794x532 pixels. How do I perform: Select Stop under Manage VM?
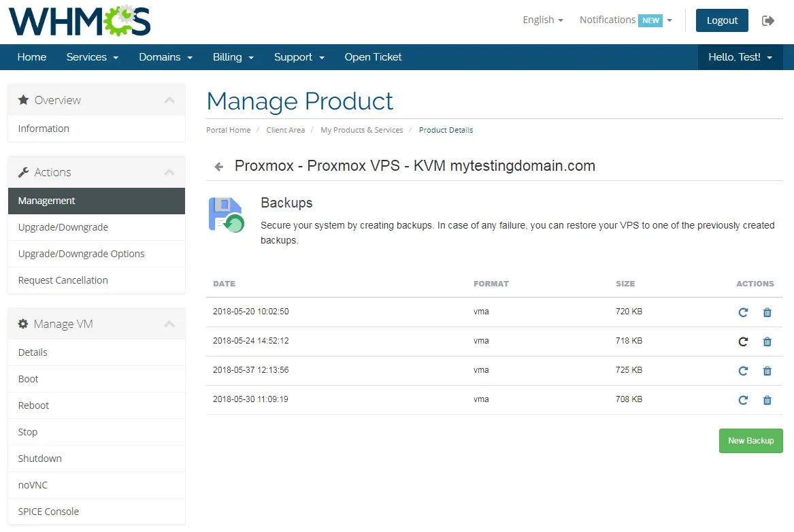97,432
